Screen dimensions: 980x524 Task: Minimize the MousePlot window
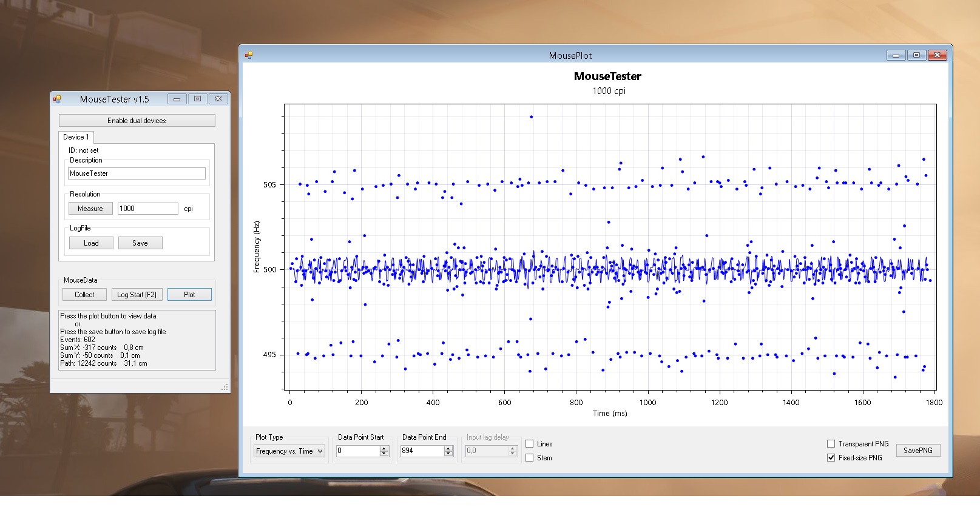896,55
